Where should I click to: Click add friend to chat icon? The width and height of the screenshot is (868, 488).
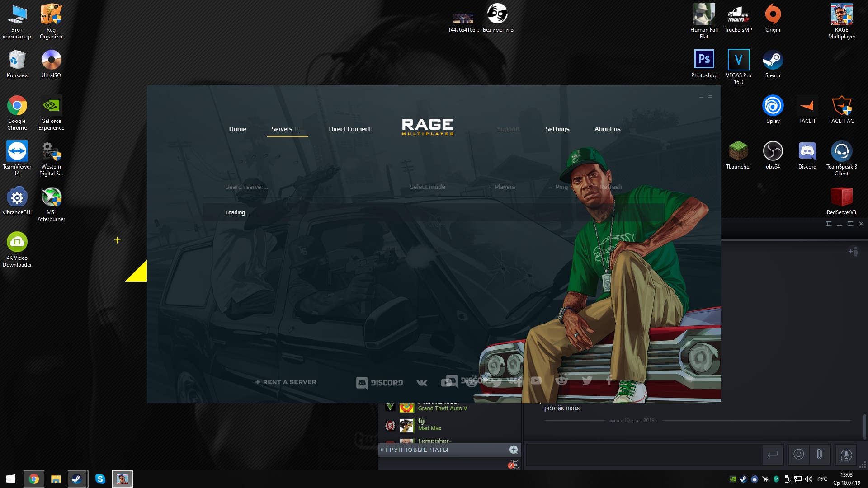tap(853, 252)
